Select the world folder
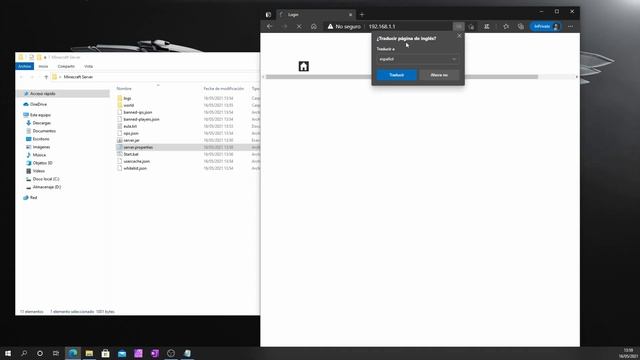 point(129,105)
